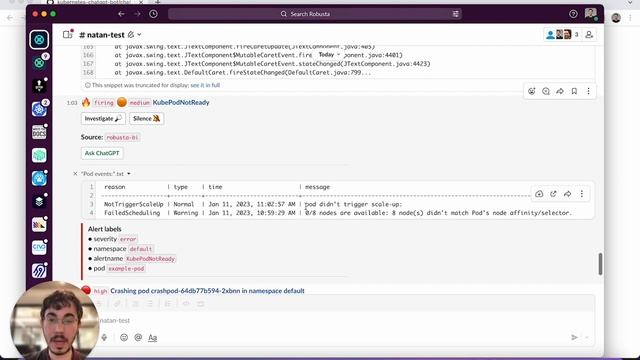Switch to the Kubernetes helm workspace icon
The width and height of the screenshot is (640, 360).
click(x=39, y=109)
